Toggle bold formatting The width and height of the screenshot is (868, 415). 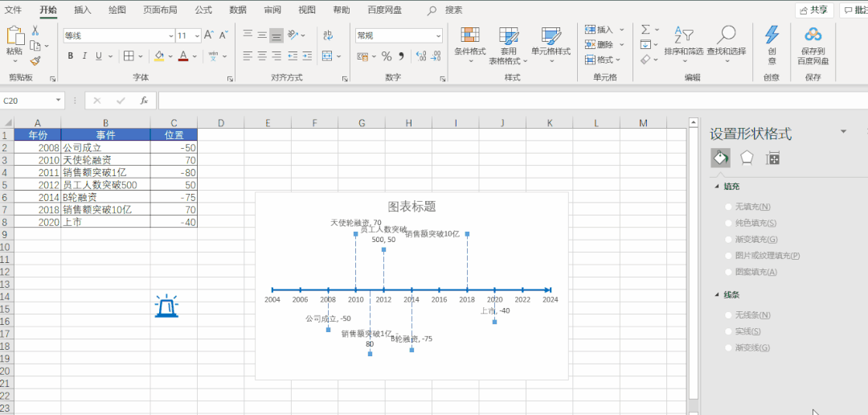click(70, 56)
